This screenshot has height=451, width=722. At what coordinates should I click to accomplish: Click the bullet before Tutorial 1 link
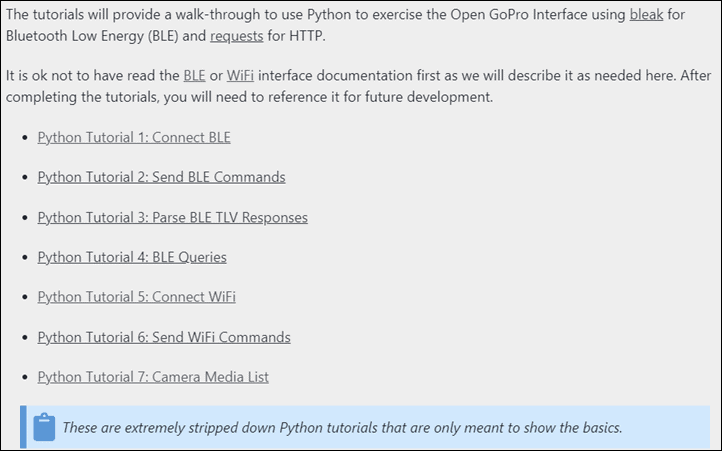[25, 138]
